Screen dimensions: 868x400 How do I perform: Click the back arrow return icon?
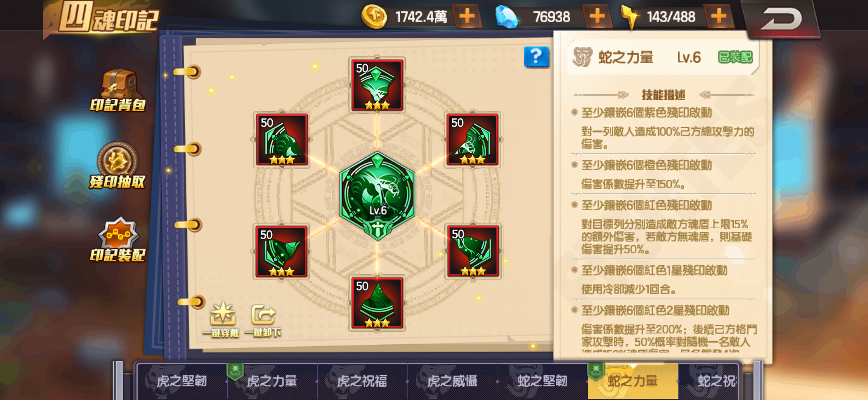pos(781,18)
